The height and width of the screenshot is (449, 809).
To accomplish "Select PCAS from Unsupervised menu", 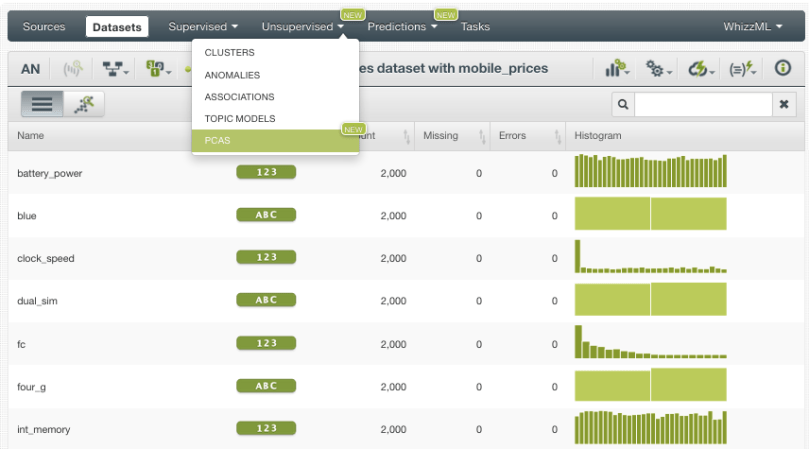I will 217,141.
